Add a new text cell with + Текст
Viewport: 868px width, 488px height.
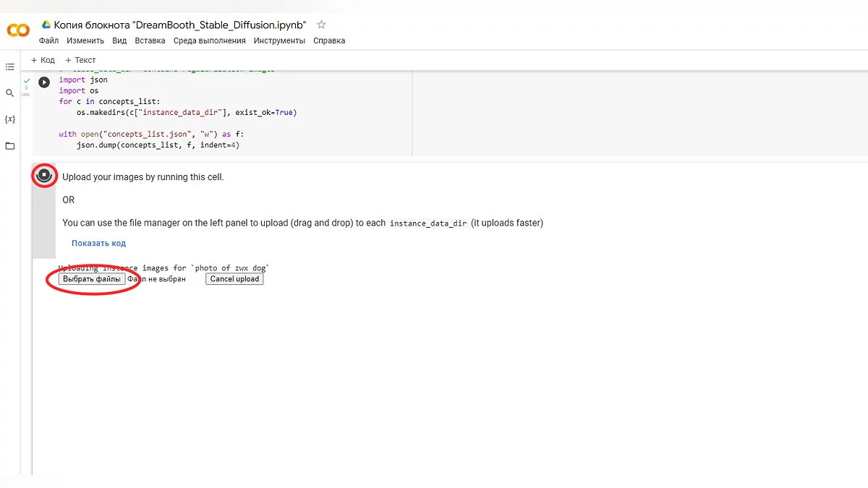click(x=80, y=60)
